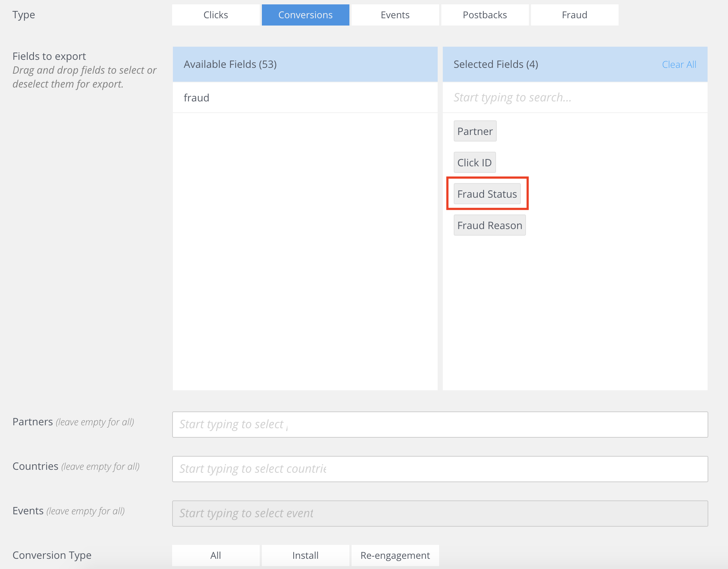Click the Selected Fields search input

pyautogui.click(x=574, y=98)
